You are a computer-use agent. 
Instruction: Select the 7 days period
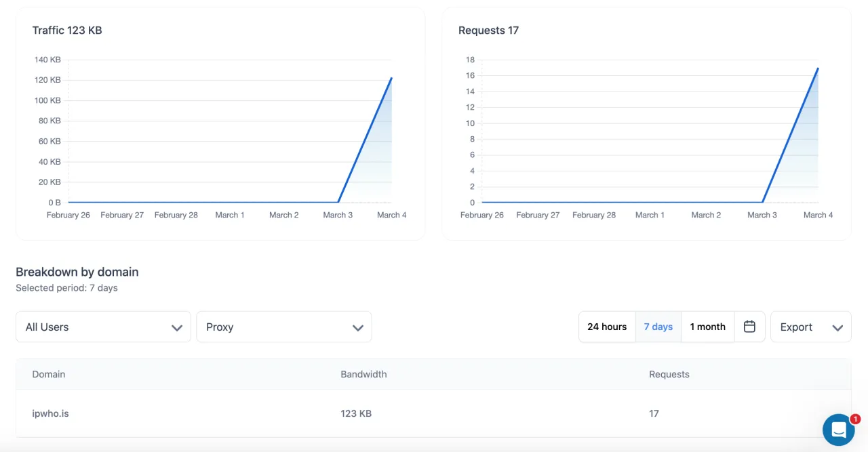point(658,327)
